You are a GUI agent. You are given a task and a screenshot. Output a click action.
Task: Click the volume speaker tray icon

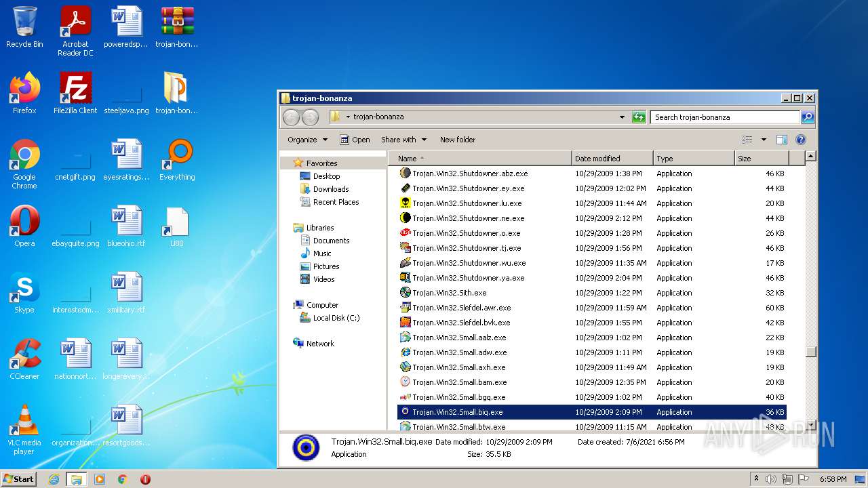click(771, 479)
